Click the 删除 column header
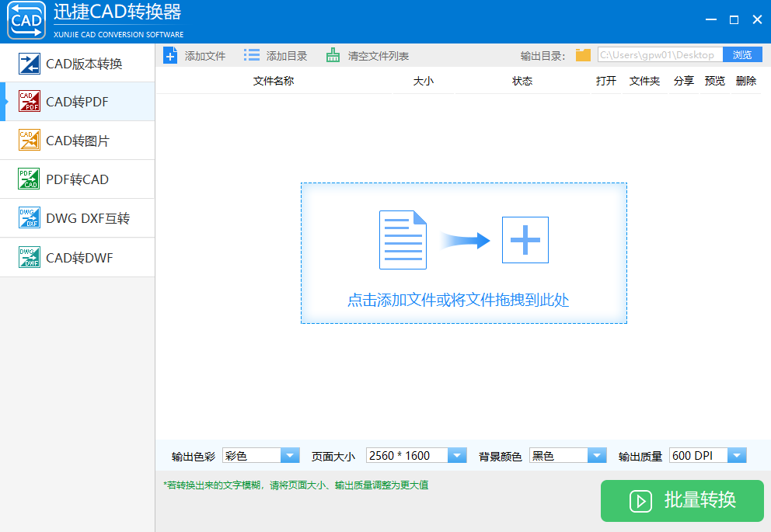 click(x=745, y=80)
